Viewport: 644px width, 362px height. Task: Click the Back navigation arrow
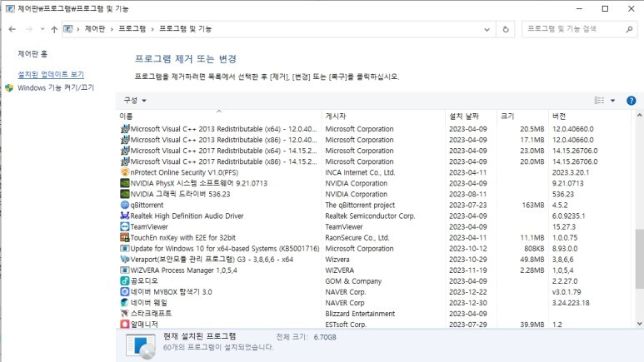tap(12, 29)
